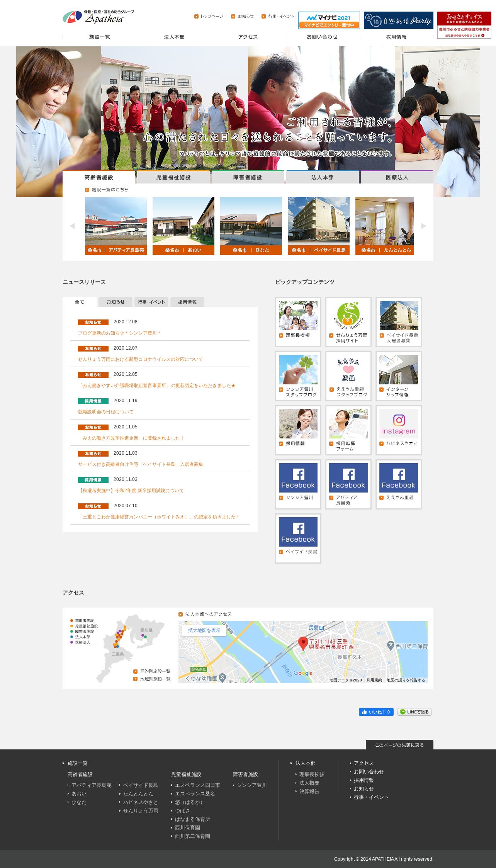Image resolution: width=496 pixels, height=868 pixels.
Task: Open 法人本部 in the main navigation
Action: 174,37
